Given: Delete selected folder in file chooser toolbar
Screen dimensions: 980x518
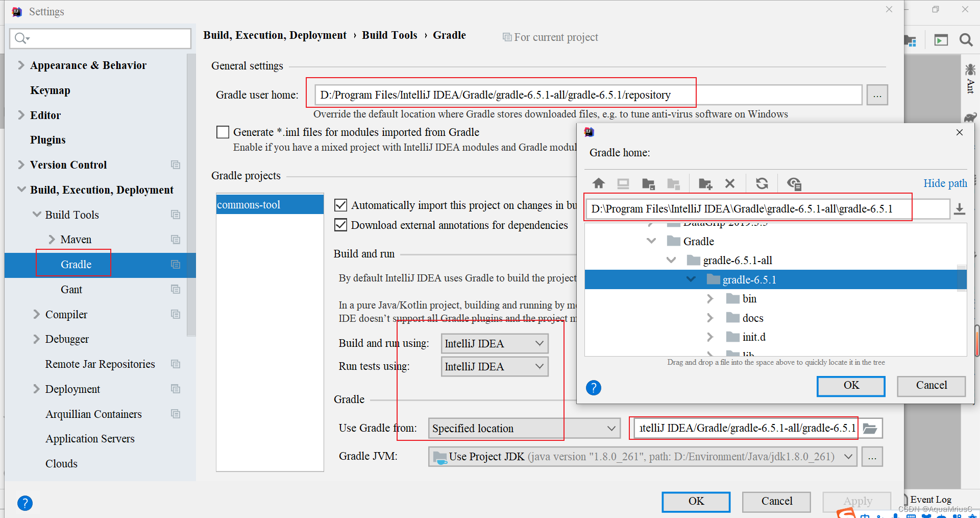Looking at the screenshot, I should (730, 183).
